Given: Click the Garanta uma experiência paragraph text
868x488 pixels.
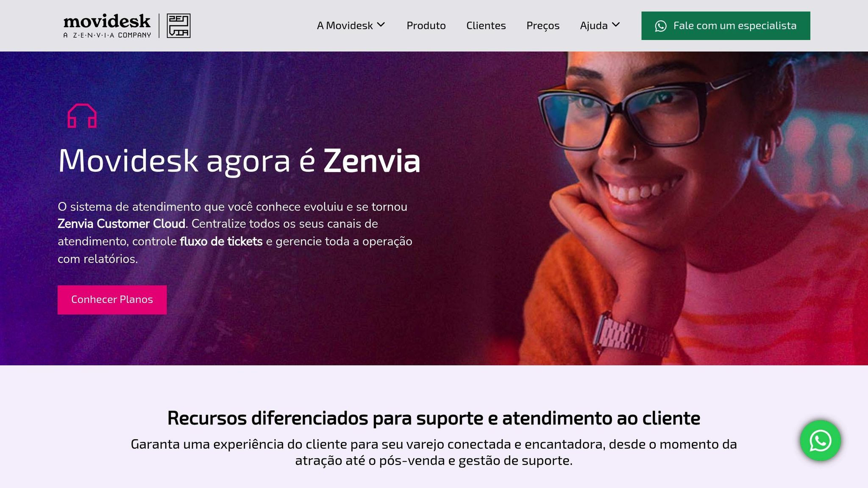Looking at the screenshot, I should point(434,452).
